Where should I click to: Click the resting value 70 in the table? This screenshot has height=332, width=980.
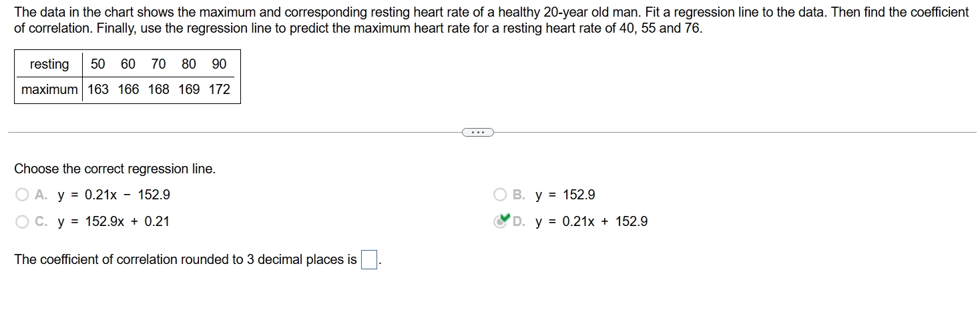(158, 64)
